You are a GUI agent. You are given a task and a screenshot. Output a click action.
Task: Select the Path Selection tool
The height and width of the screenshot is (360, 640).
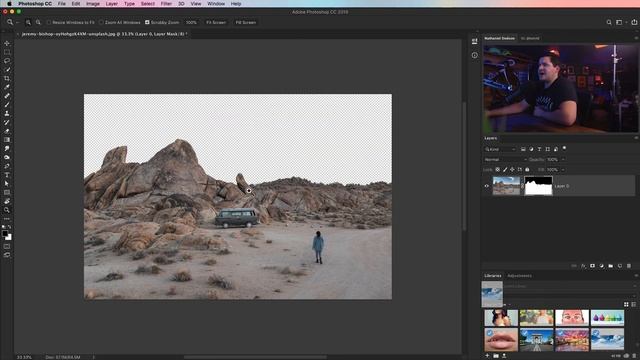click(x=7, y=184)
